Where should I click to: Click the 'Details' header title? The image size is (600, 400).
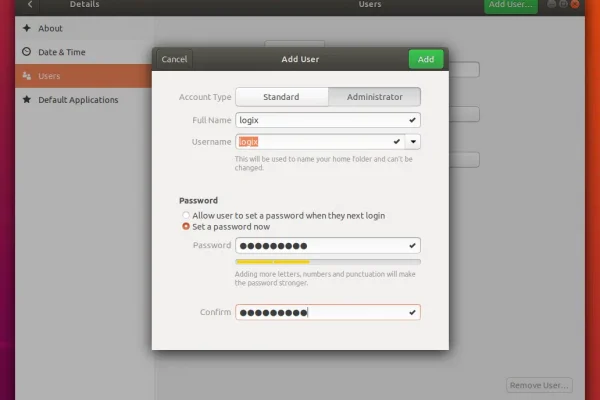[x=85, y=4]
